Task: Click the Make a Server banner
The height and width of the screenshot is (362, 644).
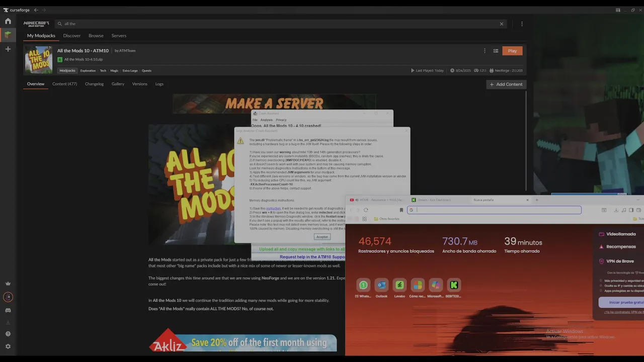Action: (274, 104)
